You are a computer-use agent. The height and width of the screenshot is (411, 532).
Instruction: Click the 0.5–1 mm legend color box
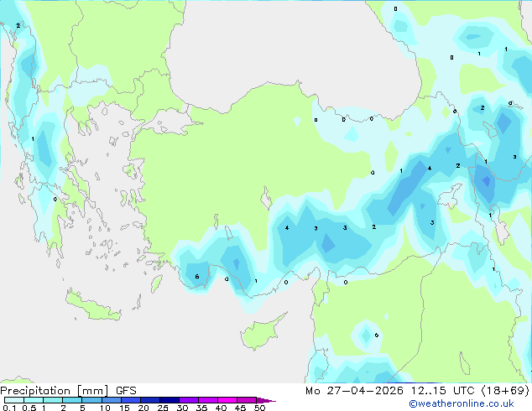click(x=34, y=400)
